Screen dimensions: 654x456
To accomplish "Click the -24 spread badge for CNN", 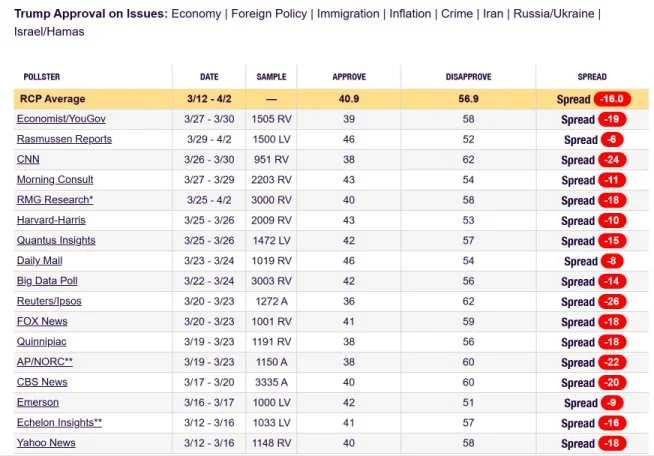I will (612, 160).
